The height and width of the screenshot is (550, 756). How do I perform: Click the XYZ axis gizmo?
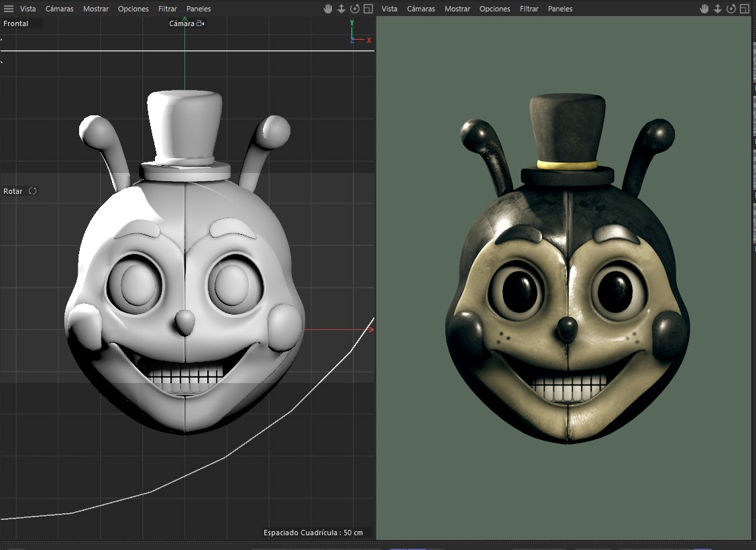360,32
